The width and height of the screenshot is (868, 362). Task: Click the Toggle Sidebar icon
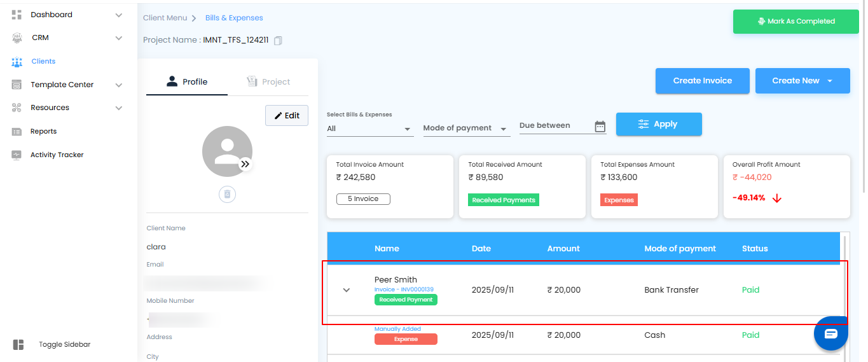(18, 345)
